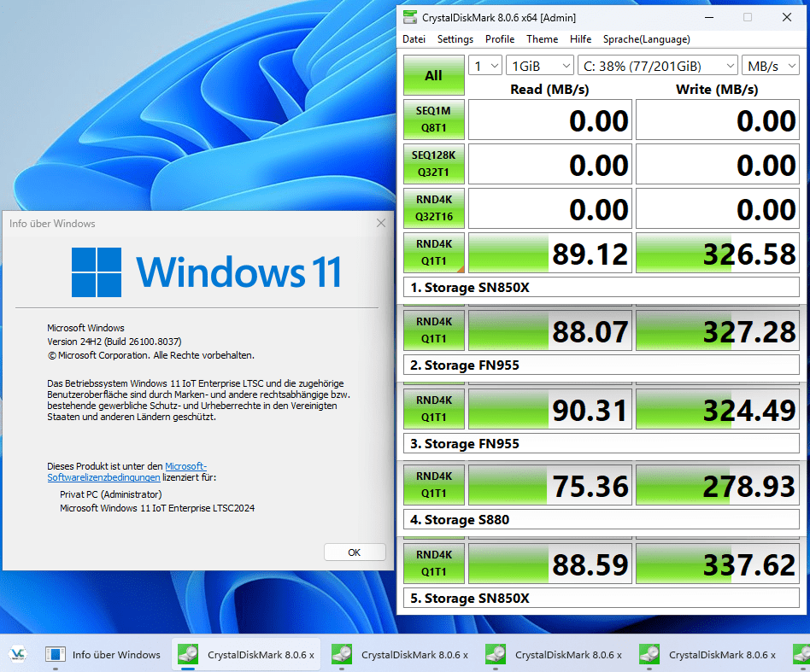Run RND4K Q1T1 above 2. Storage FN955
The width and height of the screenshot is (810, 672).
point(433,330)
